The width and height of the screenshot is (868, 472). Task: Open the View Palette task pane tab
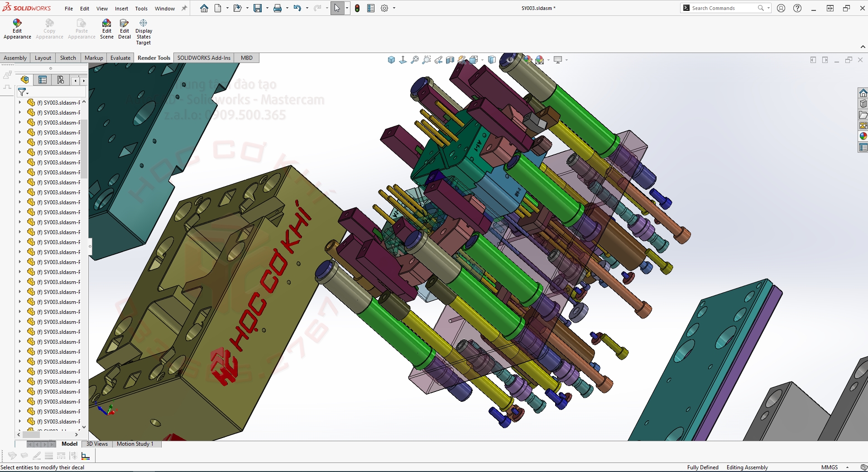pyautogui.click(x=863, y=125)
